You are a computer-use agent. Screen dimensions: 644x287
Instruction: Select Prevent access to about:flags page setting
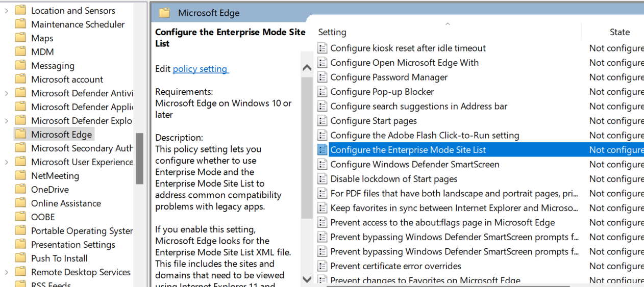[442, 223]
